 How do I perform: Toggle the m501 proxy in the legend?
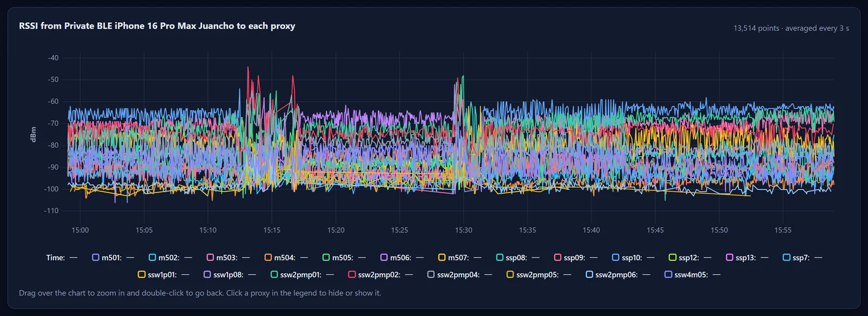(113, 257)
